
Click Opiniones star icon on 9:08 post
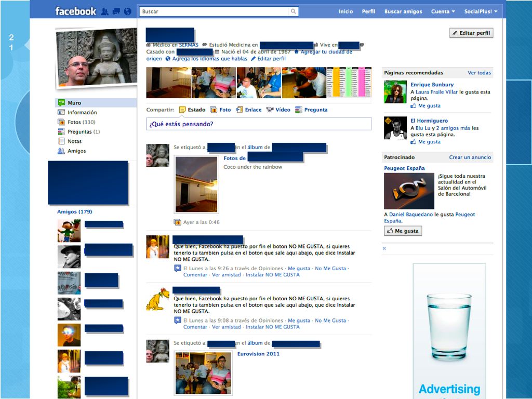(x=178, y=320)
